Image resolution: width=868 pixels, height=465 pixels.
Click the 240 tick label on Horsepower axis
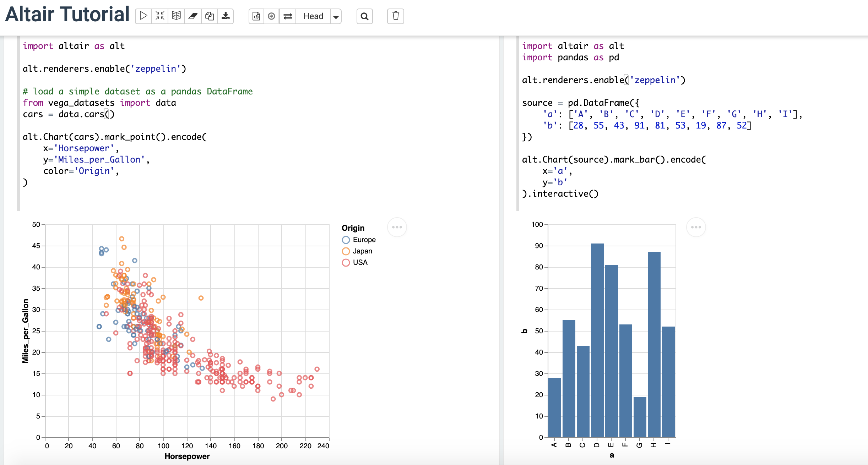coord(323,446)
